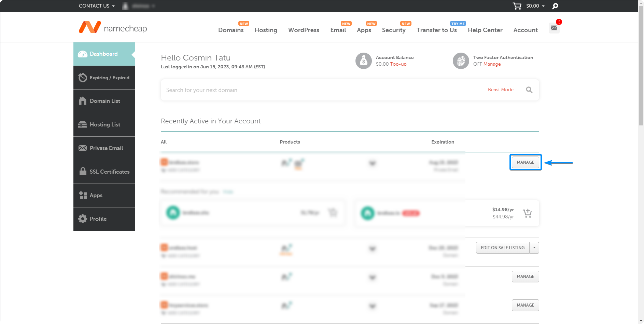The width and height of the screenshot is (644, 324).
Task: Click the Two Factor Manage link
Action: coord(492,64)
